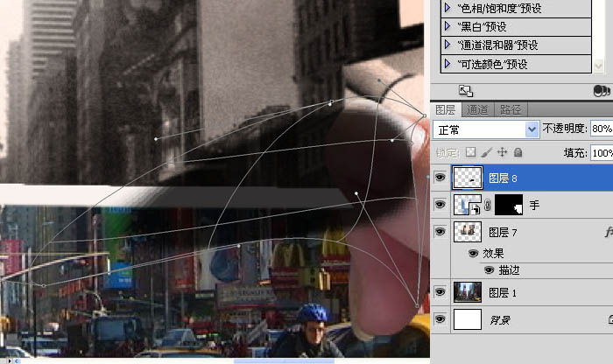Click the lock transparent pixels icon
Viewport: 613px width, 364px height.
[470, 152]
